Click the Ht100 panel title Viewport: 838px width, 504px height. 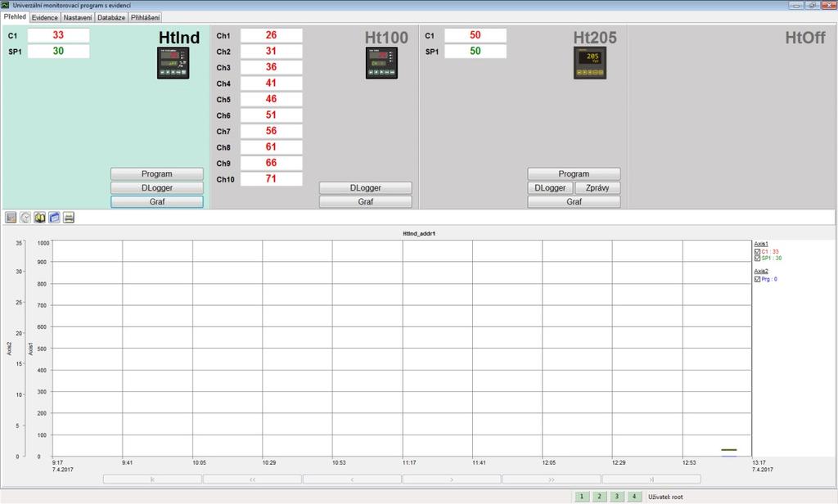386,38
